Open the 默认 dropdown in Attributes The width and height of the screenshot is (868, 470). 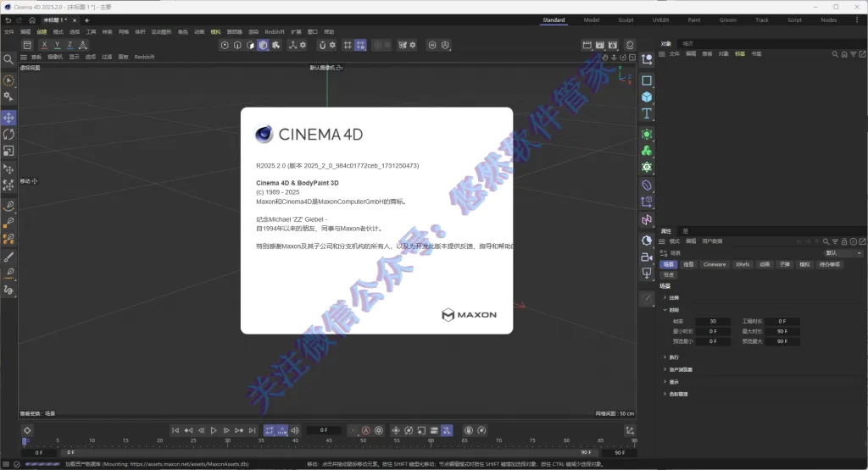pos(843,252)
